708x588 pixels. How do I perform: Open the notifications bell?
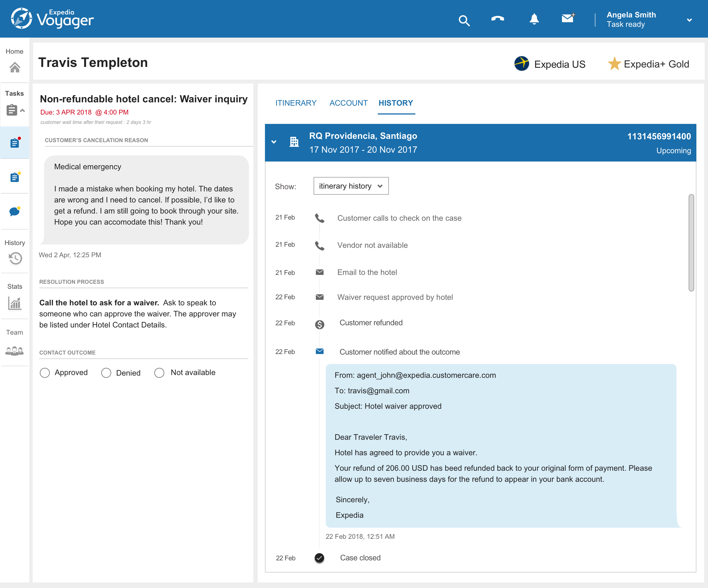click(534, 19)
